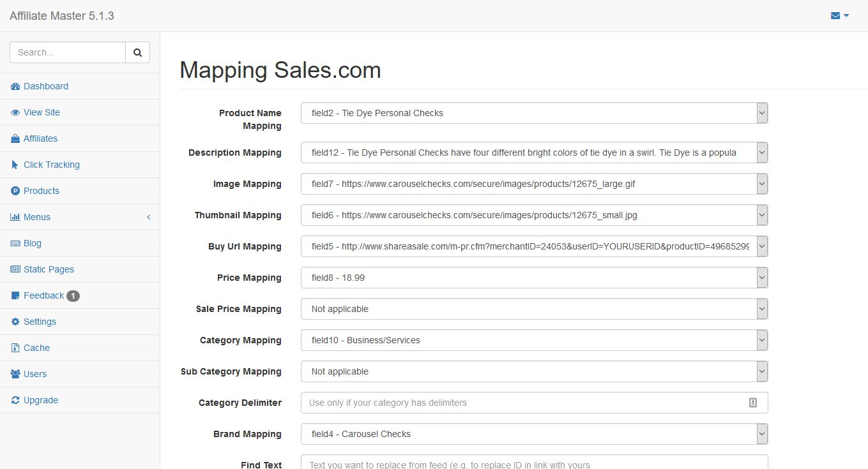Click the Brand Mapping label
The width and height of the screenshot is (868, 469).
(247, 434)
